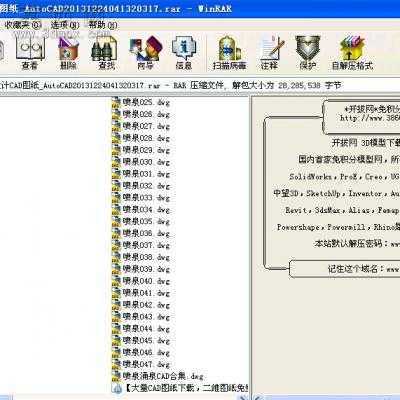Open the Help (帮助) menu
Image resolution: width=400 pixels, height=400 pixels.
click(103, 25)
